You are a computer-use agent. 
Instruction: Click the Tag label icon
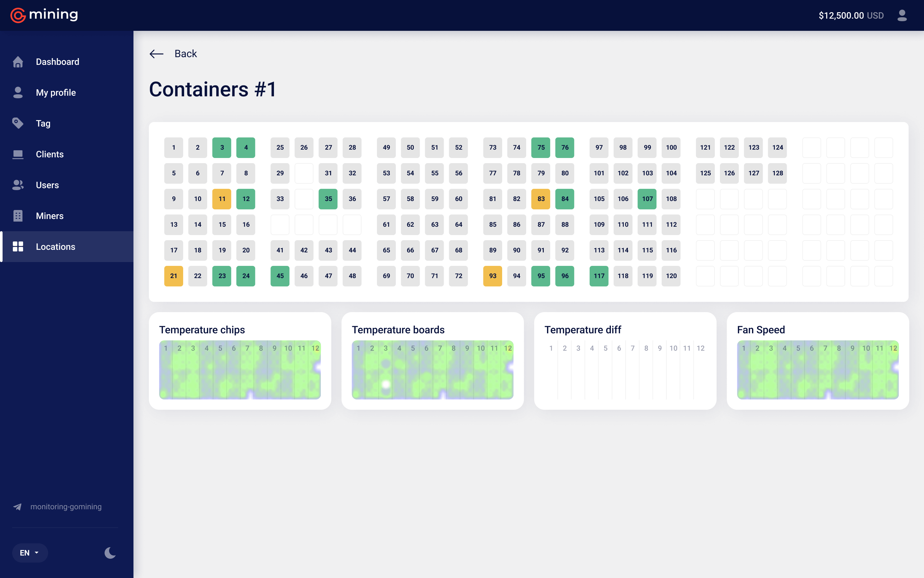click(x=18, y=123)
